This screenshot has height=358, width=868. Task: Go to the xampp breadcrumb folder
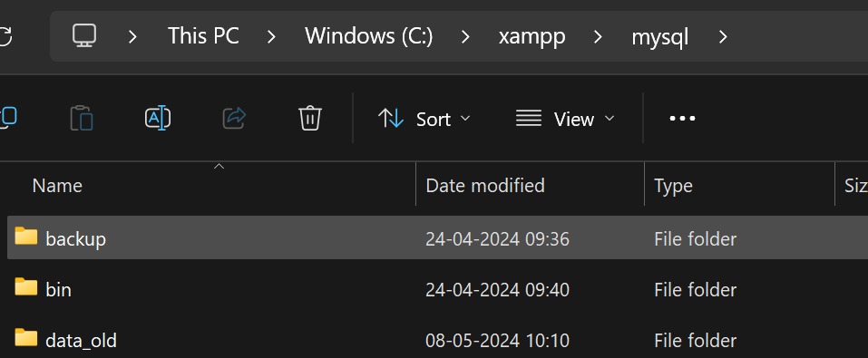click(532, 37)
